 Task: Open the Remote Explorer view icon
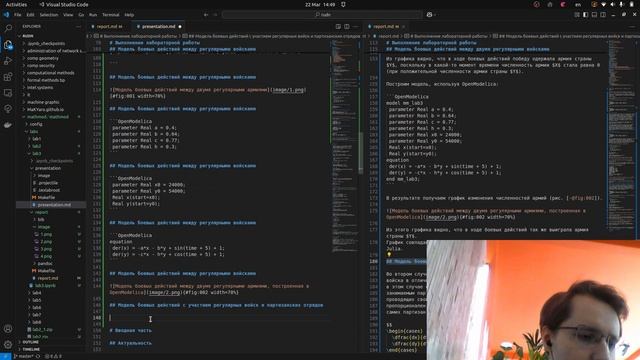[x=8, y=93]
